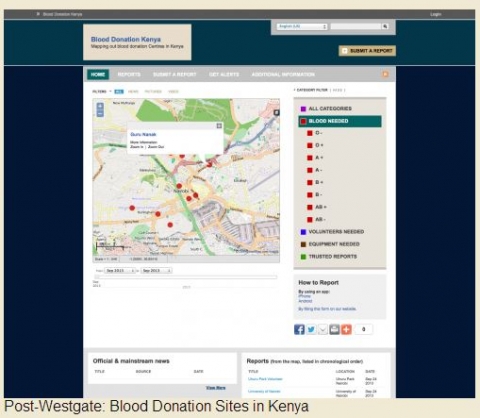Click the map scale status field

(x=106, y=259)
